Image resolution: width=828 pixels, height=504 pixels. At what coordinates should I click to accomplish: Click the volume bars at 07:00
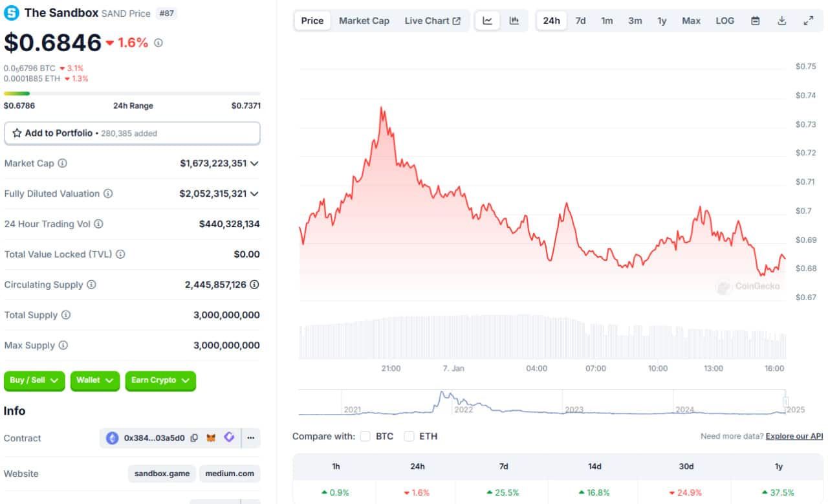coord(596,342)
